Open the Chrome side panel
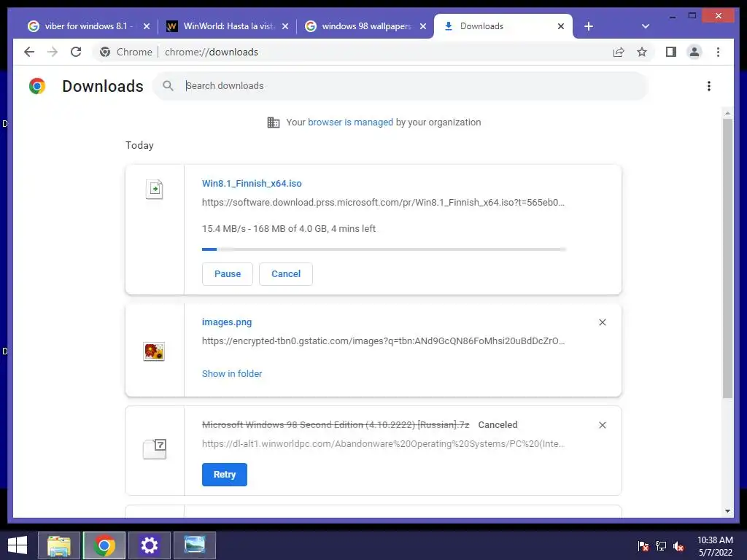This screenshot has height=560, width=747. tap(671, 52)
